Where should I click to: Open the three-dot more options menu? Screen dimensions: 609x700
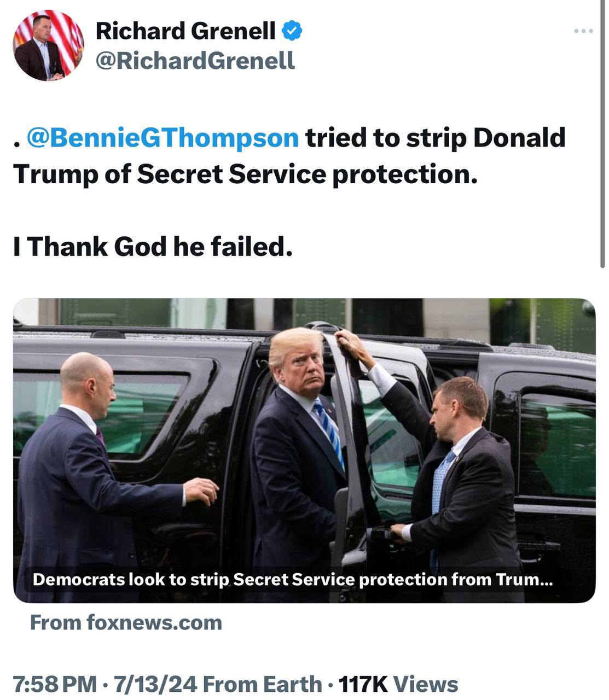point(583,31)
